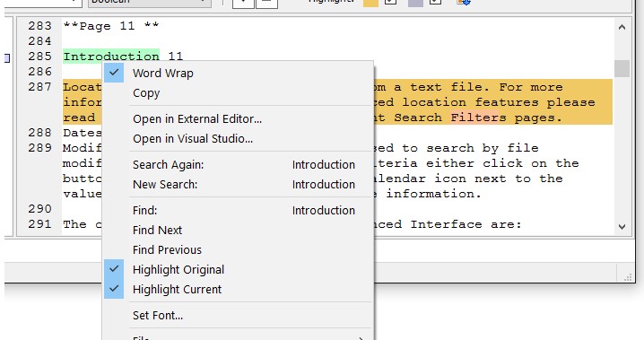The height and width of the screenshot is (340, 644).
Task: Choose New Search: Introduction
Action: tap(239, 184)
